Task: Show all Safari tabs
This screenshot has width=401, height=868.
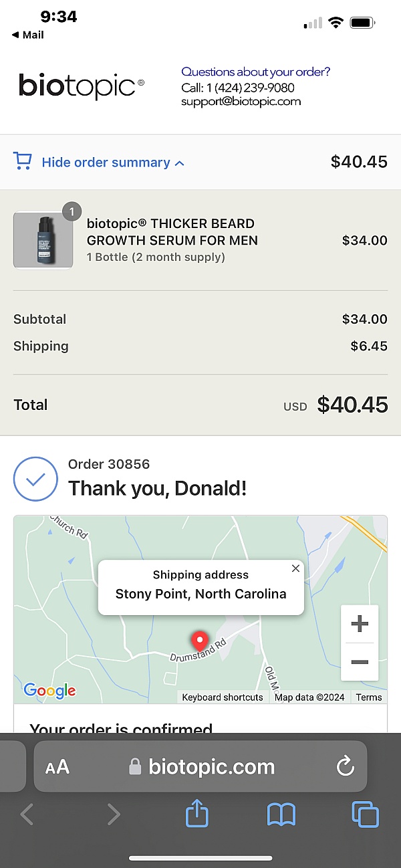Action: (365, 815)
